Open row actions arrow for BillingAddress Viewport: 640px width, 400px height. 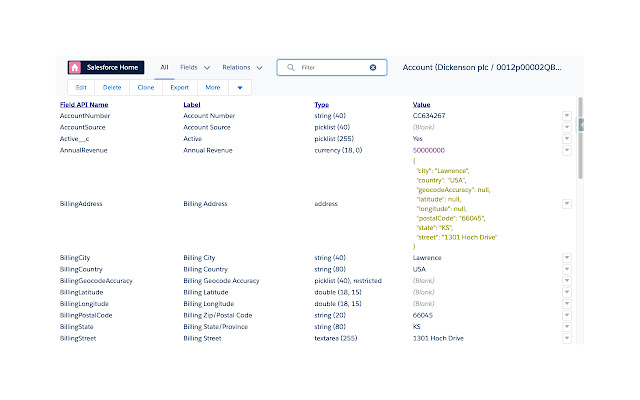point(567,203)
